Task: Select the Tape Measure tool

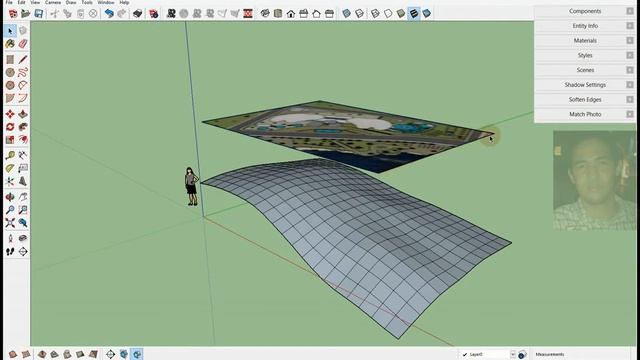Action: (x=10, y=155)
